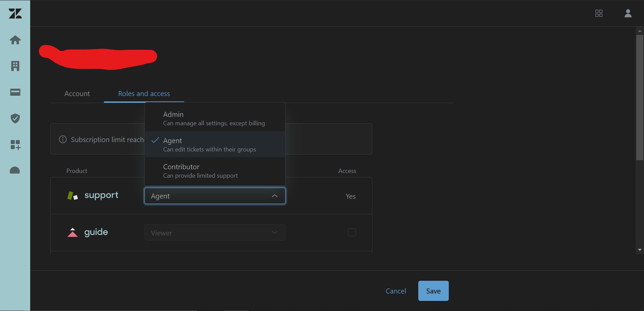The width and height of the screenshot is (644, 311).
Task: Open the apps and integrations grid icon
Action: pyautogui.click(x=15, y=145)
